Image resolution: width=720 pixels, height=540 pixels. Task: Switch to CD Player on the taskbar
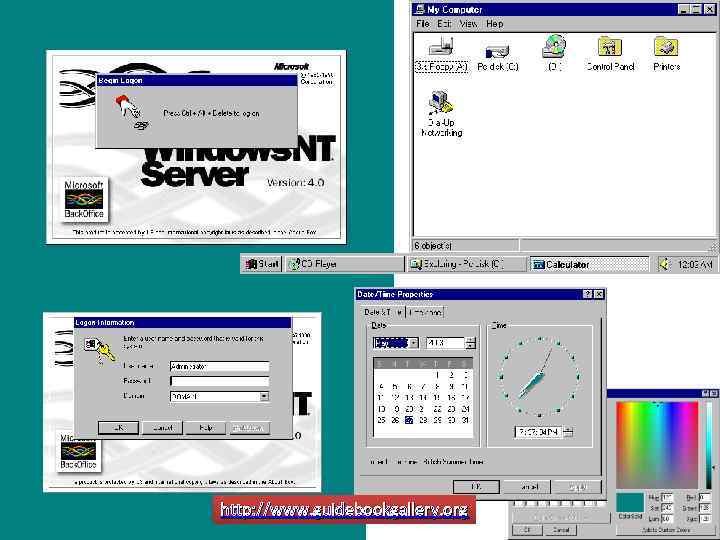344,264
